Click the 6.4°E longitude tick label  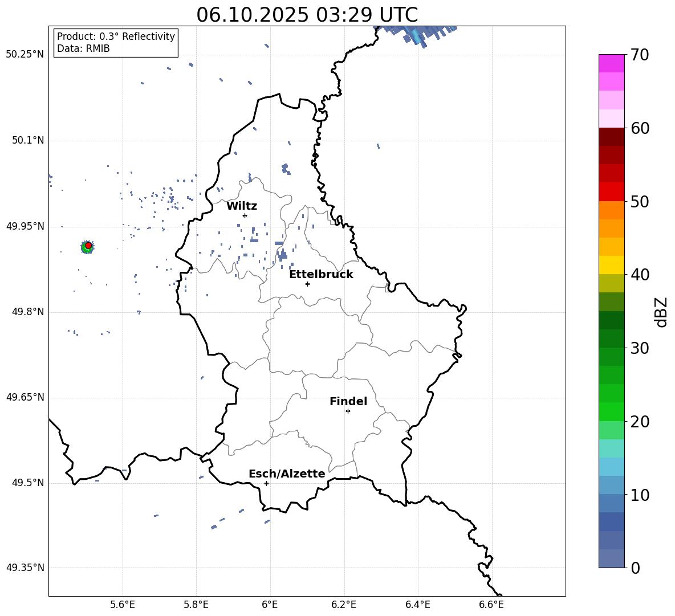coord(417,605)
